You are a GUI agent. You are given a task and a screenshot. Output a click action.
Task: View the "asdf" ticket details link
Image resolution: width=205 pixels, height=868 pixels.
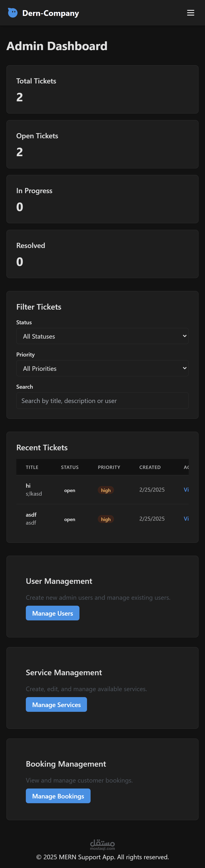[186, 519]
